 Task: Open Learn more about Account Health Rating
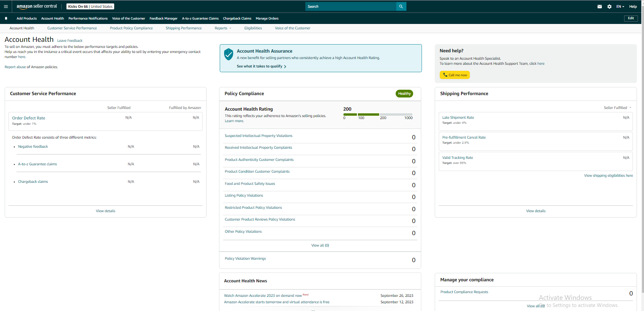(x=234, y=121)
